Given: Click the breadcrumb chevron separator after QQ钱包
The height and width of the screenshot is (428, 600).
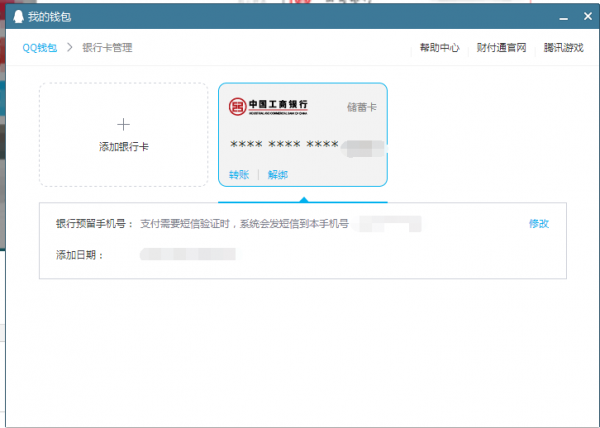Looking at the screenshot, I should click(x=70, y=47).
